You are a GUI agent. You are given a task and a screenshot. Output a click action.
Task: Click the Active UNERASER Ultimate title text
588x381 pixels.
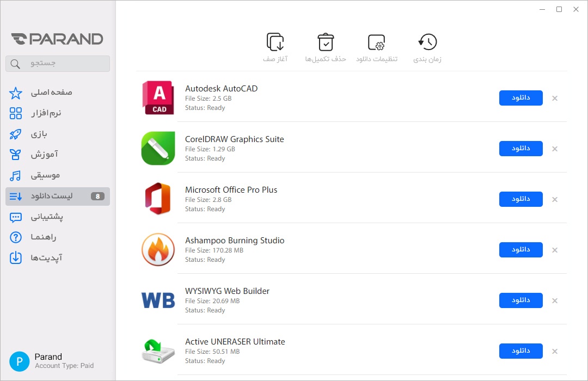point(235,342)
